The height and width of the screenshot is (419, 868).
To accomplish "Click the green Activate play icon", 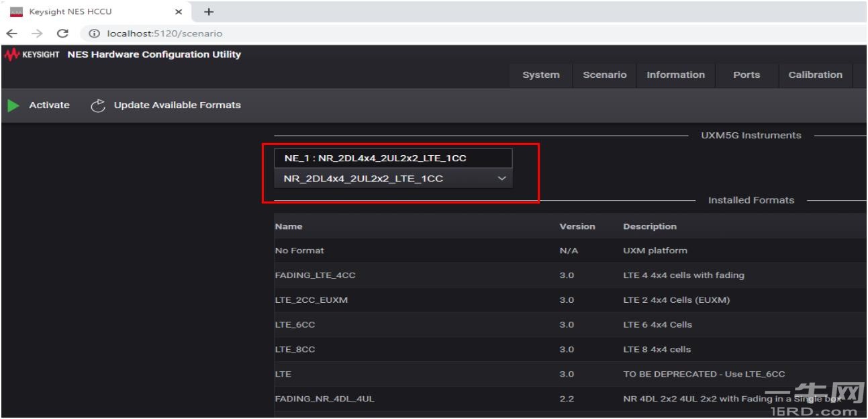I will click(x=13, y=105).
